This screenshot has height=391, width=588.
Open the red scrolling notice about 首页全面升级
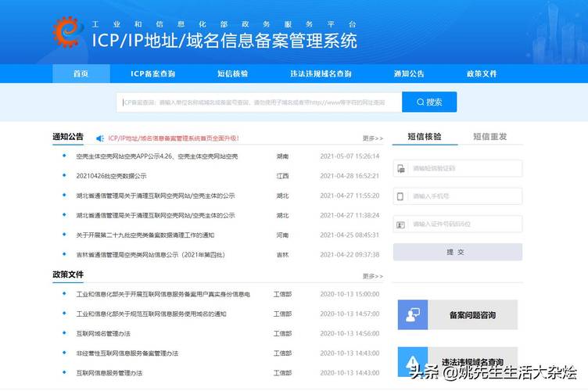click(174, 138)
